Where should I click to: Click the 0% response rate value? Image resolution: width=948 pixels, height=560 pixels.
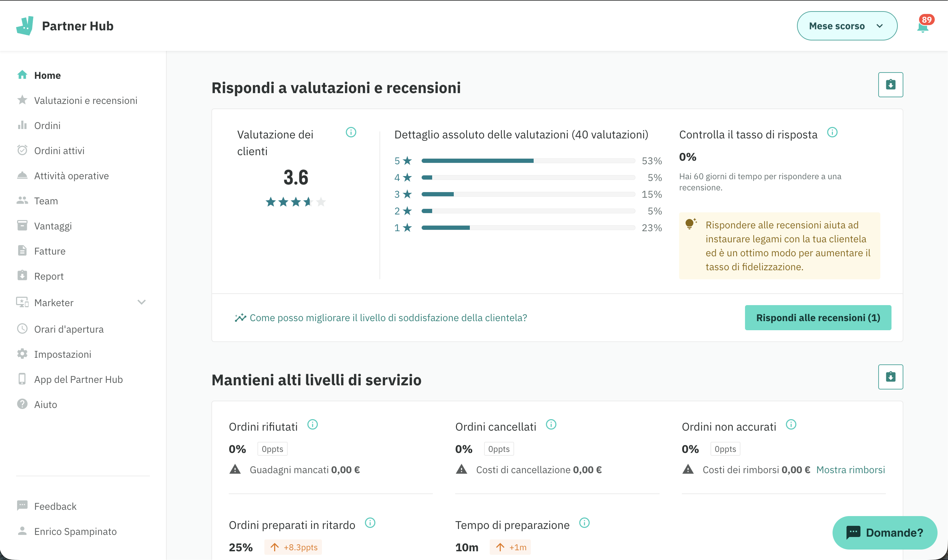pyautogui.click(x=687, y=157)
